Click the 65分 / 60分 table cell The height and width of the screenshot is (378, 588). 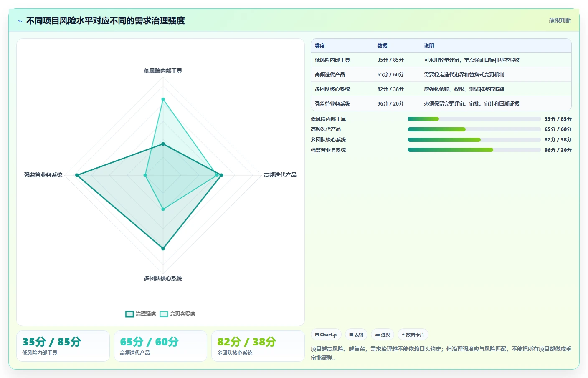(390, 75)
